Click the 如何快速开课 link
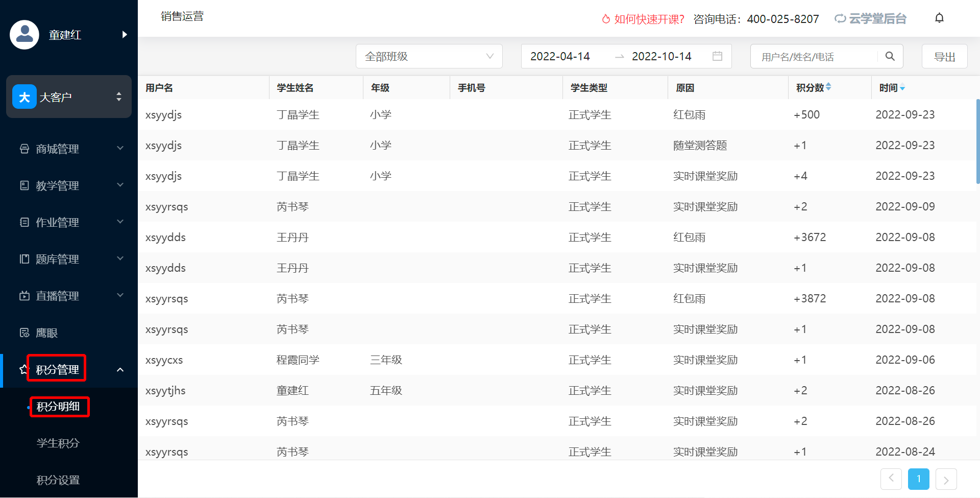The image size is (980, 498). [649, 19]
